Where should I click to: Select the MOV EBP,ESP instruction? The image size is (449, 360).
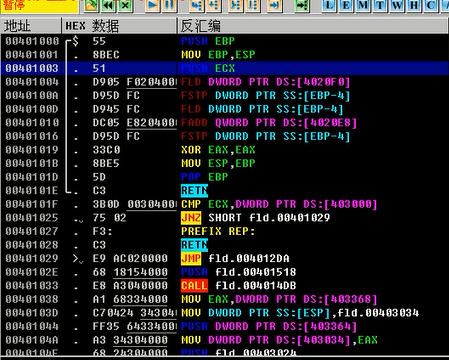click(218, 55)
